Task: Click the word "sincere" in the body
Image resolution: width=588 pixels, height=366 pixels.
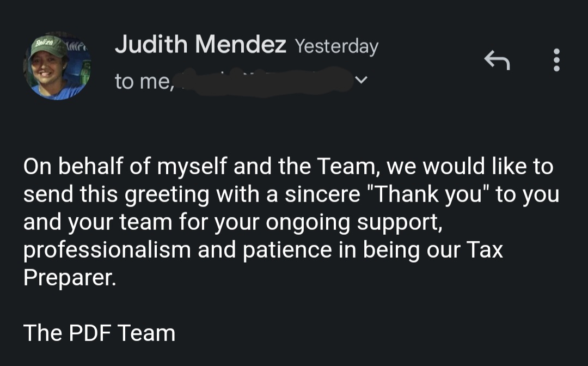Action: (x=322, y=194)
